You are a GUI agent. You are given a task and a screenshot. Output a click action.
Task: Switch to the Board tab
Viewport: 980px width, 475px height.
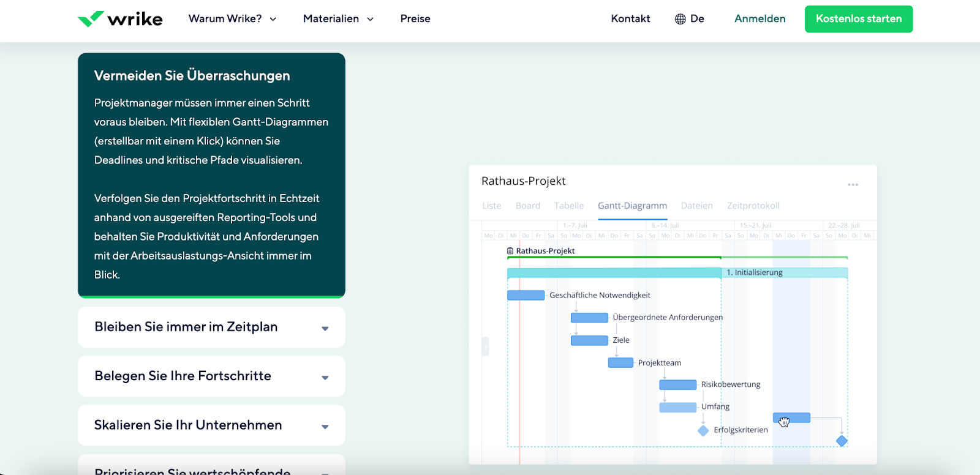528,206
